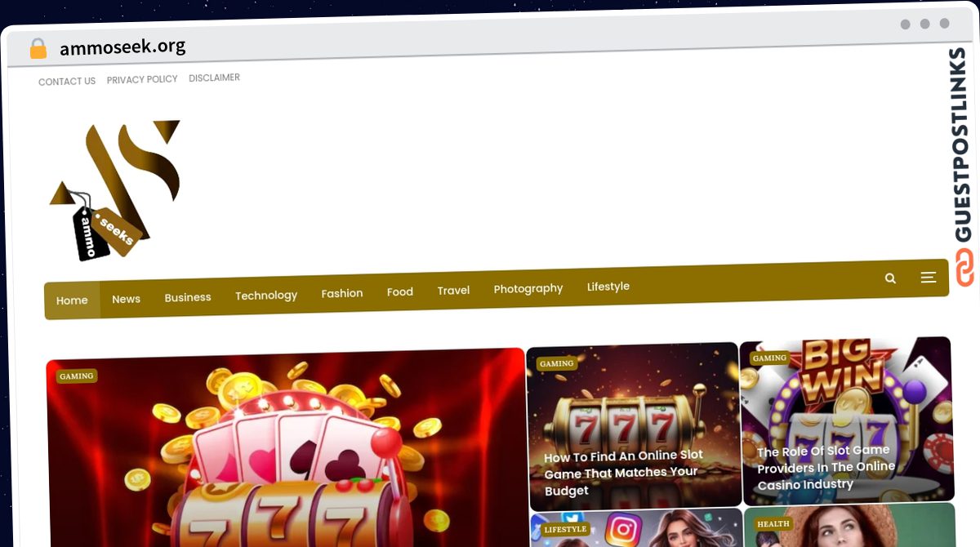Click the ammoseek.org address text

[122, 47]
